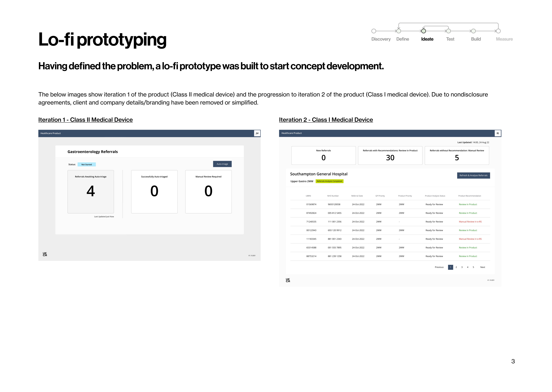Screen dimensions: 552x392
Task: Click the Referrals Analysis Completed status badge
Action: (329, 181)
